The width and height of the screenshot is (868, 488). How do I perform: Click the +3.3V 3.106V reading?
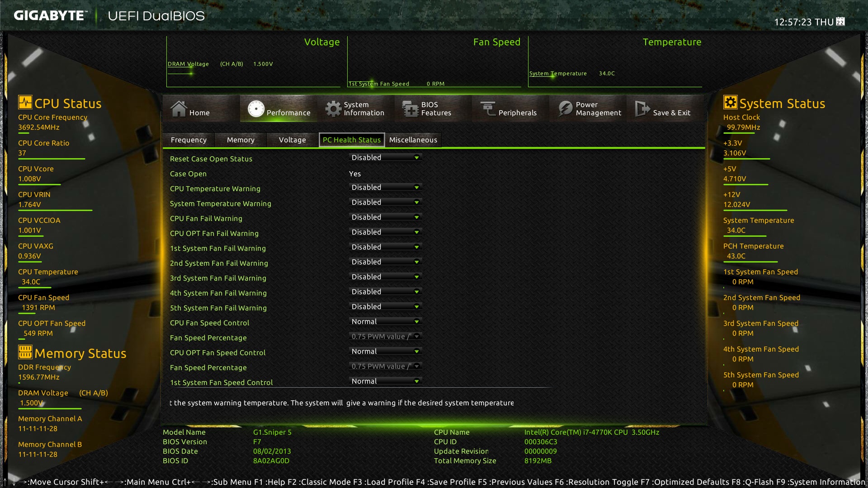735,153
